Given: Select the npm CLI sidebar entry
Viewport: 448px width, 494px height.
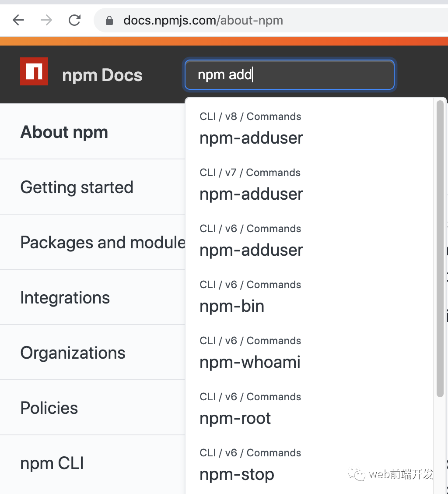Looking at the screenshot, I should [x=52, y=463].
